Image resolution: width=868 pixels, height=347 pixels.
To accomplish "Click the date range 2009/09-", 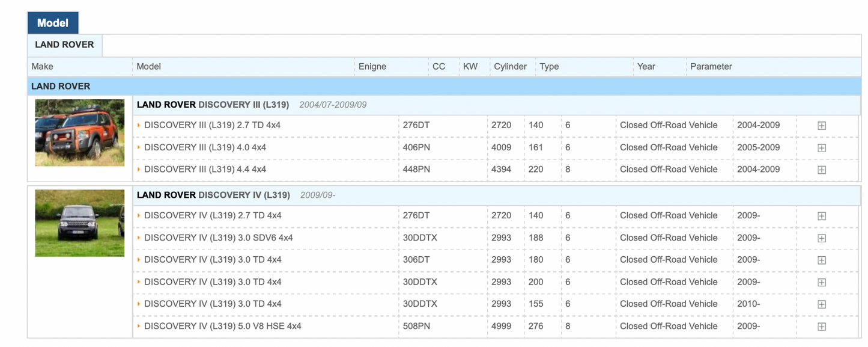I will 318,195.
